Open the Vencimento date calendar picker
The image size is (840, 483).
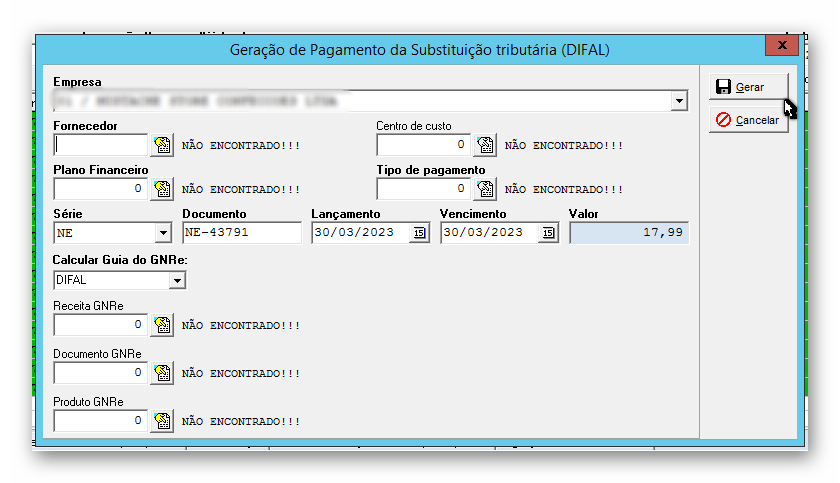point(548,233)
